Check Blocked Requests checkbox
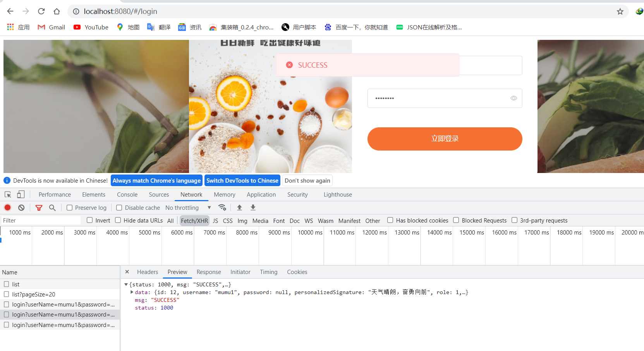The height and width of the screenshot is (351, 644). click(456, 220)
